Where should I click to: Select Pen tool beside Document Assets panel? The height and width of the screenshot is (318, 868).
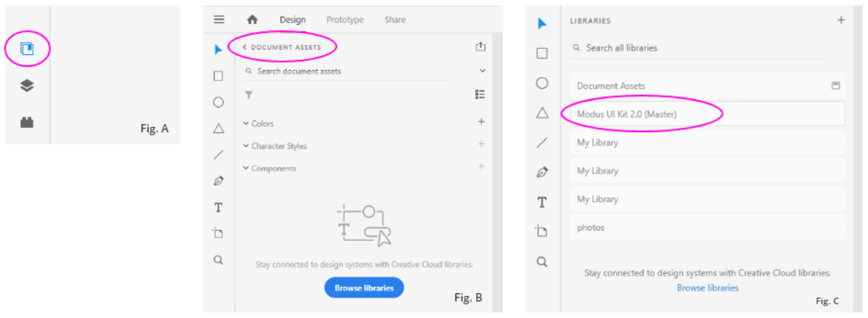pyautogui.click(x=218, y=181)
